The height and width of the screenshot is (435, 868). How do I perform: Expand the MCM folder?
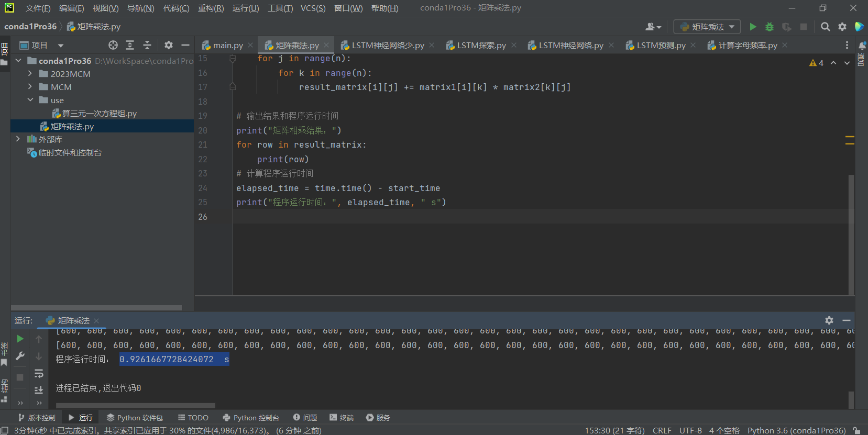(30, 87)
